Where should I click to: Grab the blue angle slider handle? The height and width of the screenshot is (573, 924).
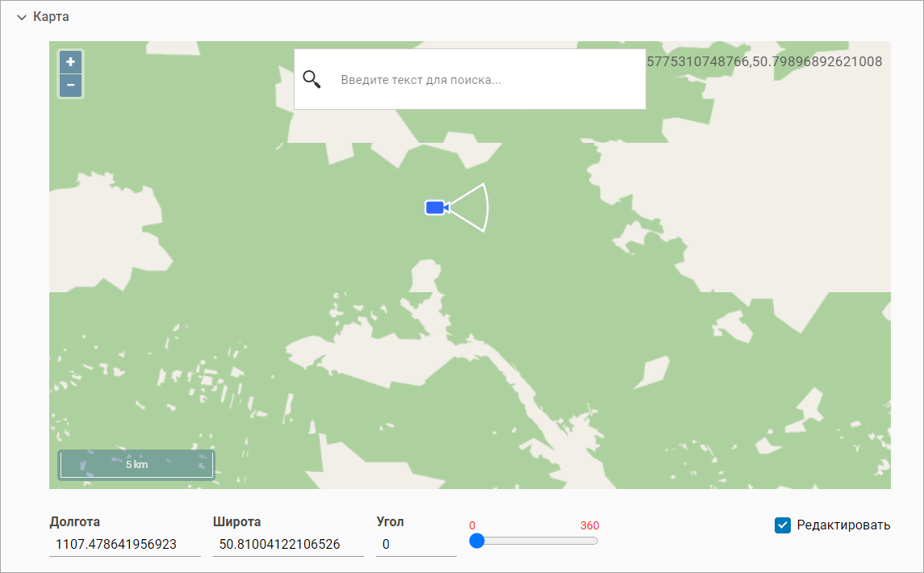coord(477,541)
